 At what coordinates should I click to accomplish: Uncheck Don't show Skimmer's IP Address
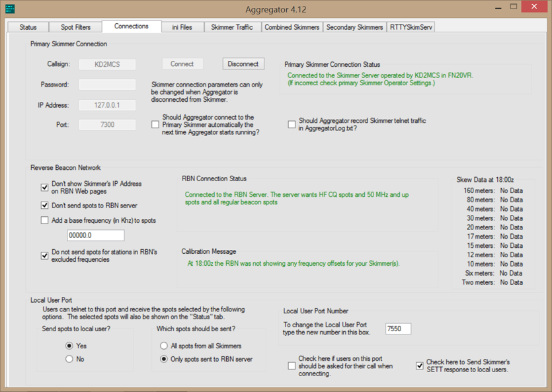[45, 188]
